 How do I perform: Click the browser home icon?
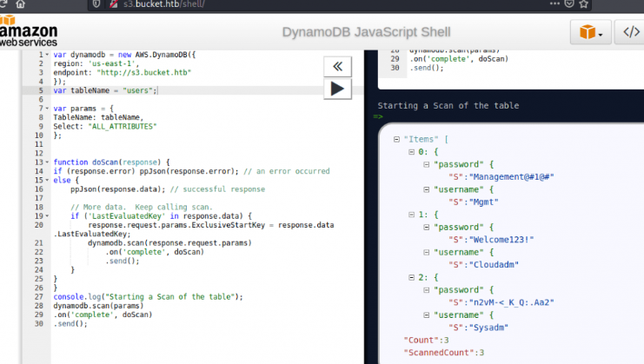coord(20,3)
